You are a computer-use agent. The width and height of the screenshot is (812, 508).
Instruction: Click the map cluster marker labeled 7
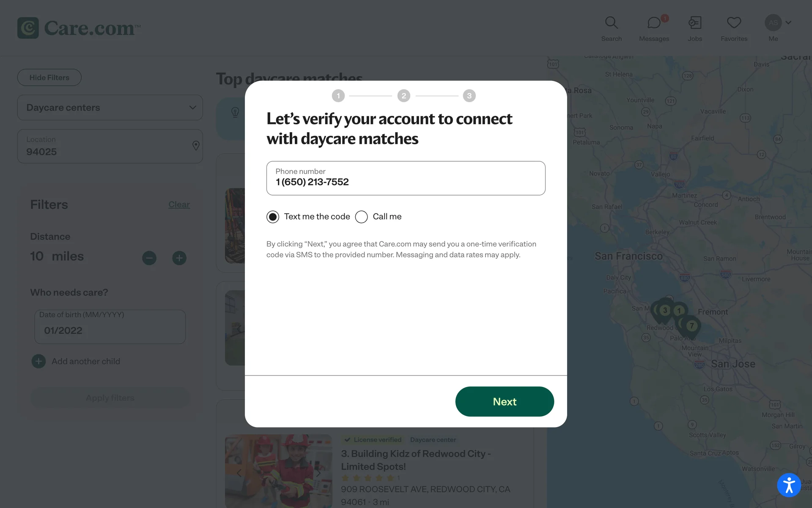(x=691, y=326)
